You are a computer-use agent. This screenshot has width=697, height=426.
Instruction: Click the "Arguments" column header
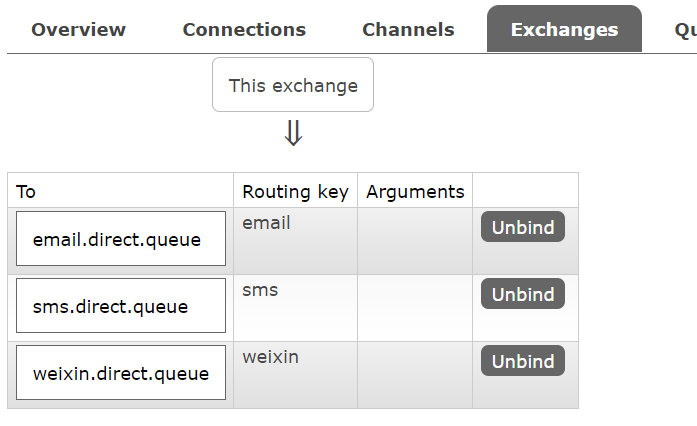(x=415, y=191)
